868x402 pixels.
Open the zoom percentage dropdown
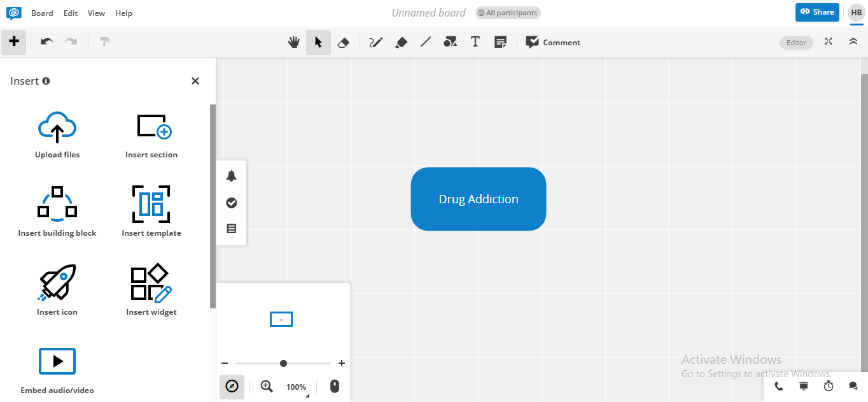297,387
